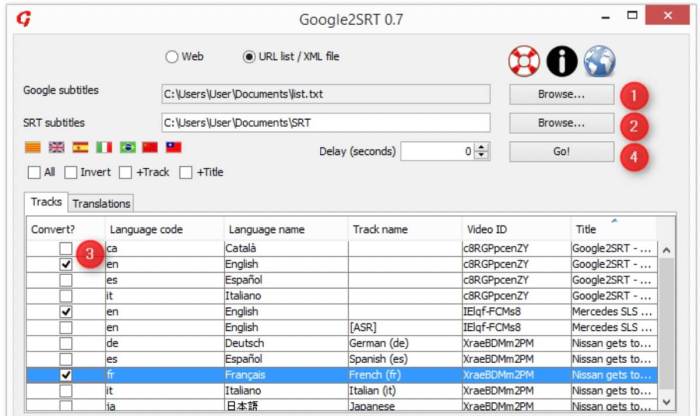The width and height of the screenshot is (700, 416).
Task: Browse for SRT subtitles folder
Action: [x=562, y=123]
